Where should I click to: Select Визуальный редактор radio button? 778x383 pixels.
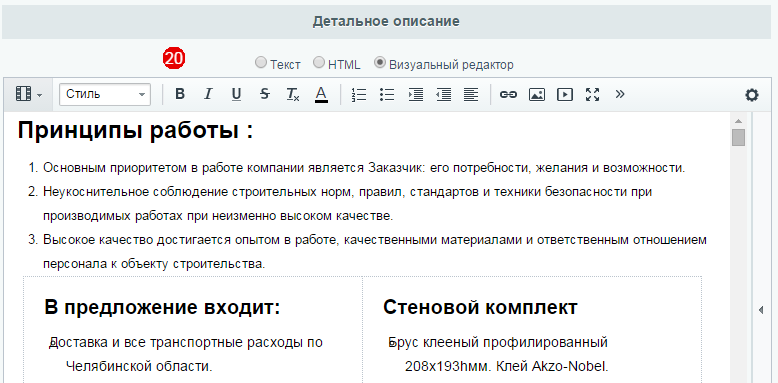click(x=380, y=63)
